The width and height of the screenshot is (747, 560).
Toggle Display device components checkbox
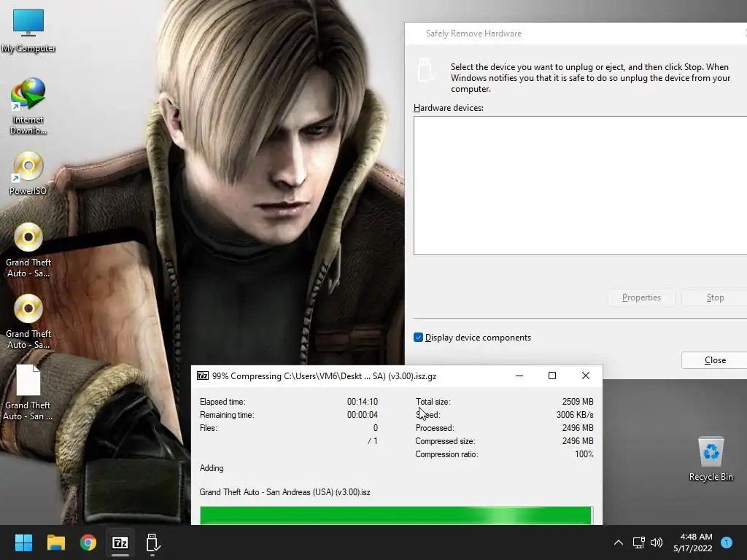pos(418,337)
